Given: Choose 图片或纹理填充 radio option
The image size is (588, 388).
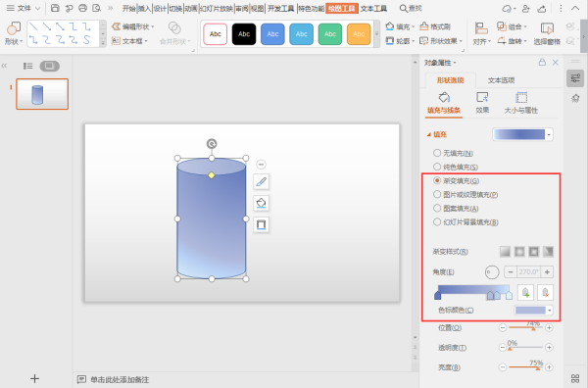Looking at the screenshot, I should point(437,194).
